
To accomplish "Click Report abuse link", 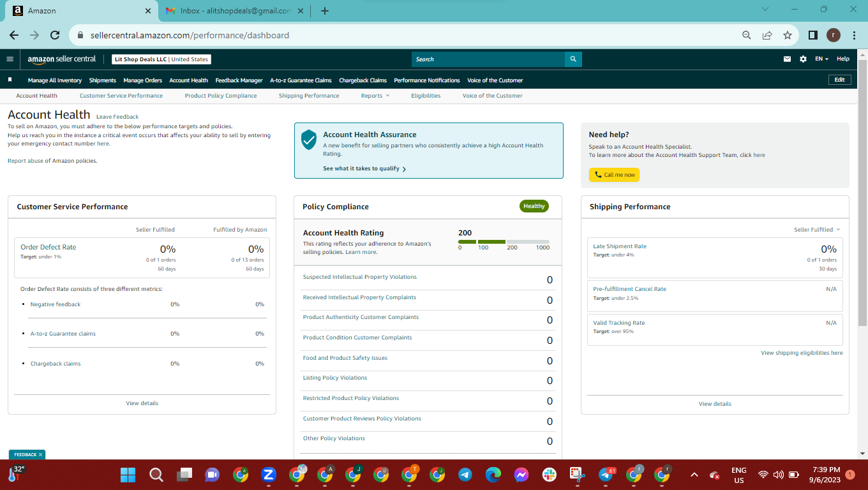I will click(x=26, y=161).
